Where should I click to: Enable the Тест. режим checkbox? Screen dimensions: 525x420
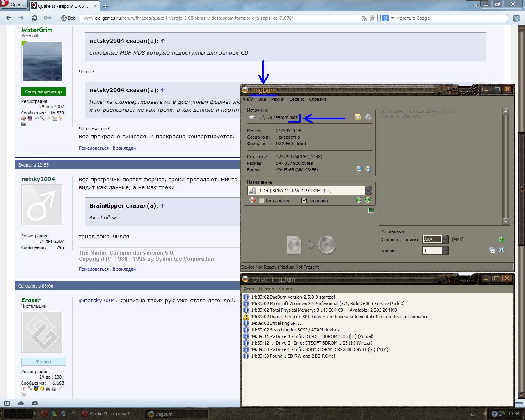pos(261,201)
